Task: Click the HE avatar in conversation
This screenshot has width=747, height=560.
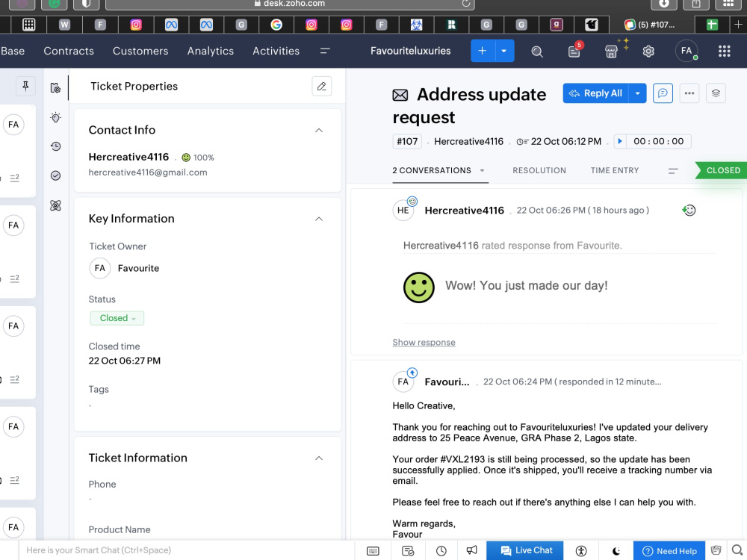Action: click(403, 210)
